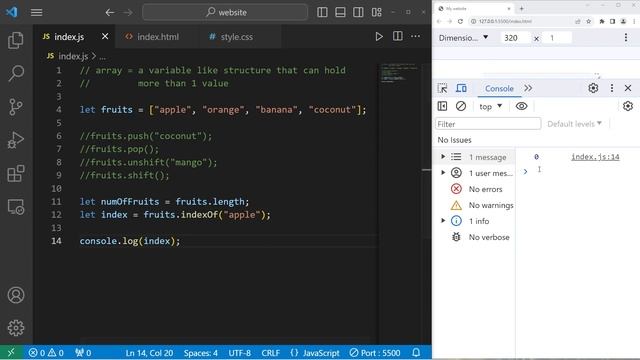Open device toolbar more options
The image size is (640, 360).
point(626,38)
